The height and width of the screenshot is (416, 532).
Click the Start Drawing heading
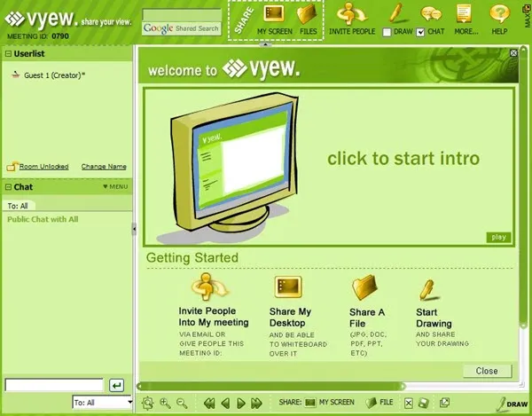click(434, 318)
